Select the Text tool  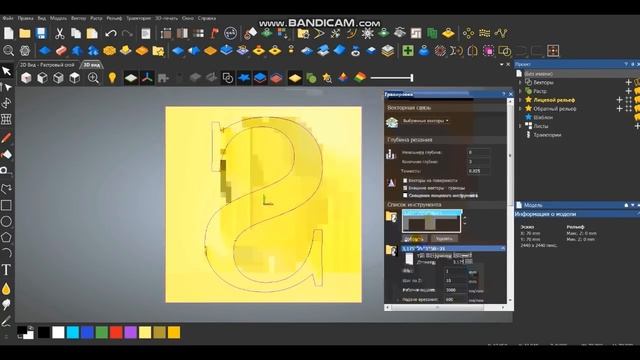coord(6,269)
